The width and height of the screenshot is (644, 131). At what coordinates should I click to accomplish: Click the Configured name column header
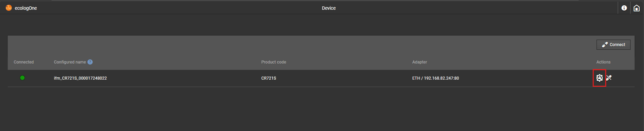(x=70, y=62)
